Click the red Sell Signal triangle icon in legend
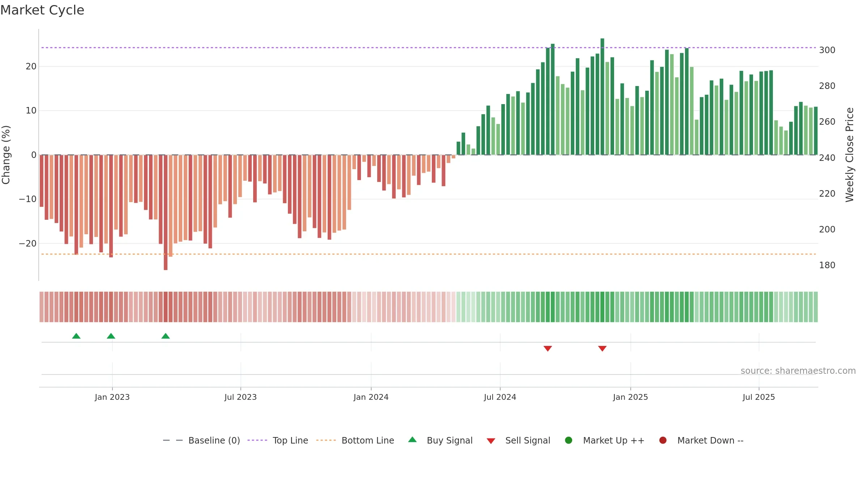The width and height of the screenshot is (868, 488). pos(491,441)
